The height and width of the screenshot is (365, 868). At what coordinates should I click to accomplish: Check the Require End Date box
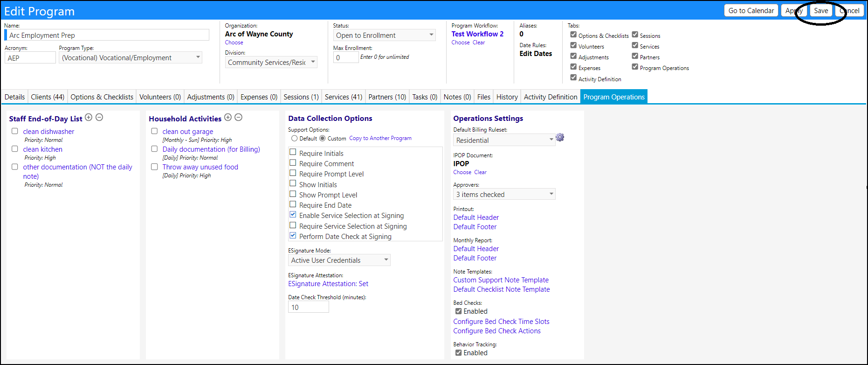(293, 204)
